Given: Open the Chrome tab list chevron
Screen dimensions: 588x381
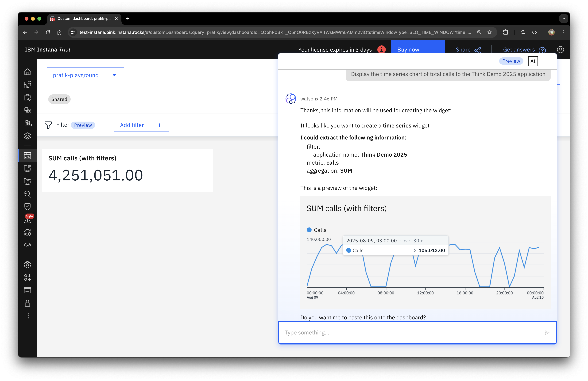Looking at the screenshot, I should tap(564, 19).
